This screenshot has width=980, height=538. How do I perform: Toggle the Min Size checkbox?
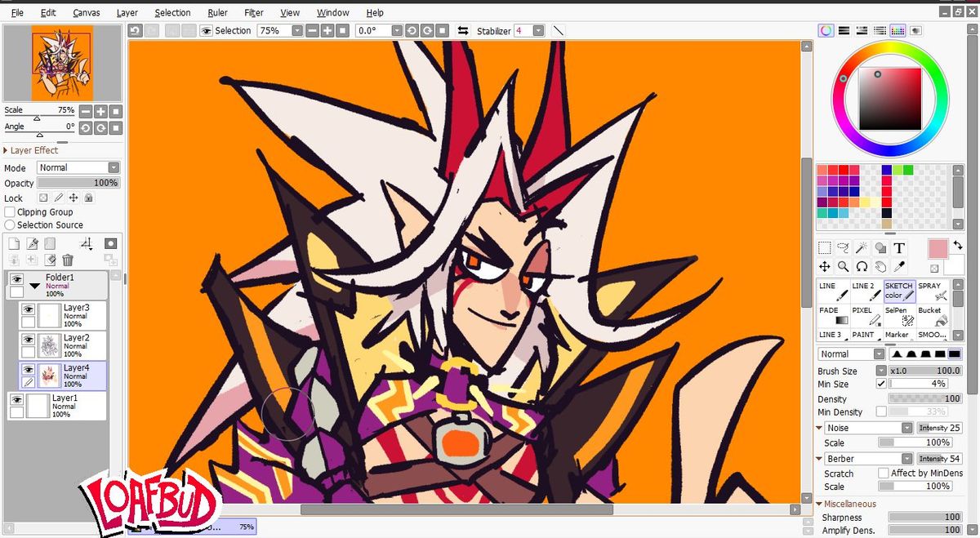click(880, 384)
